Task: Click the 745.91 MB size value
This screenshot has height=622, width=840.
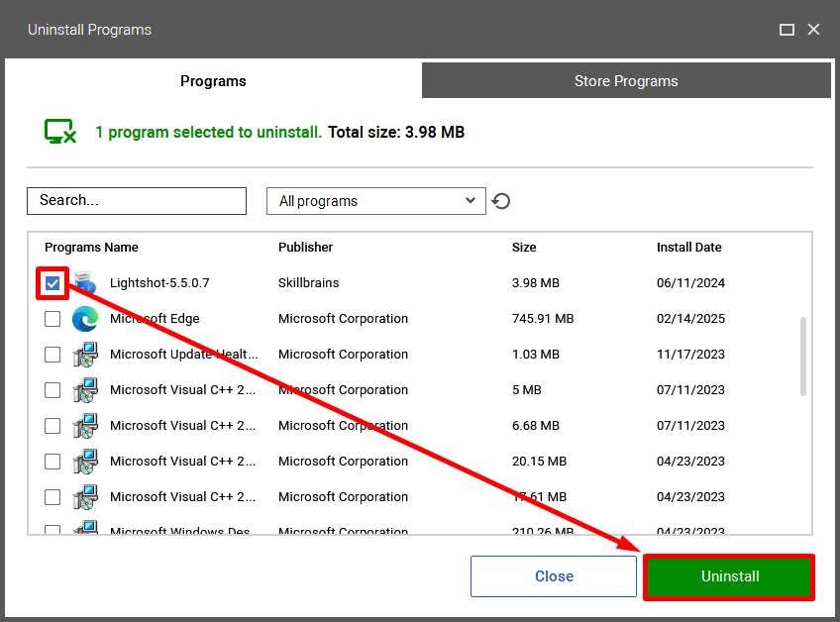Action: [543, 319]
